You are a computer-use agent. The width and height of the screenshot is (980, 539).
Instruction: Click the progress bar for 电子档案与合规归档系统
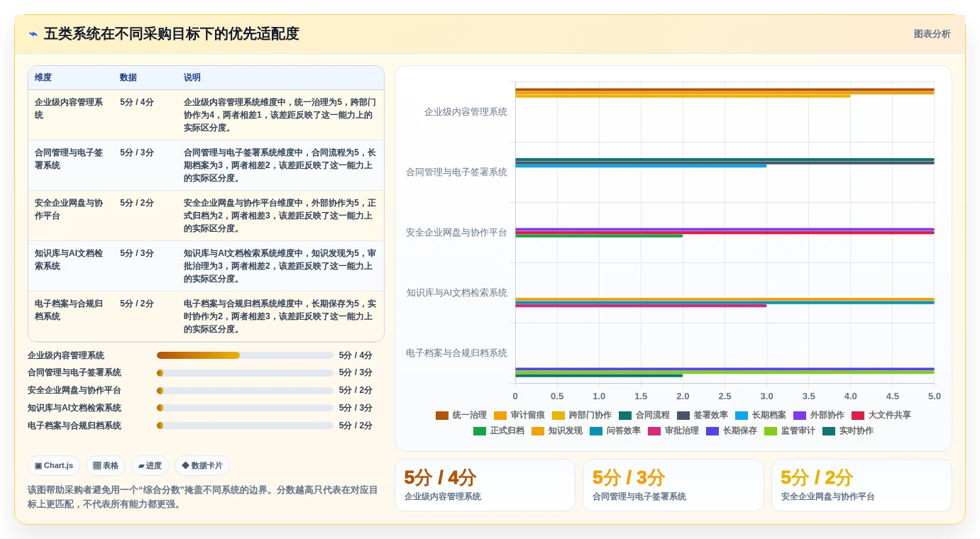pyautogui.click(x=245, y=426)
